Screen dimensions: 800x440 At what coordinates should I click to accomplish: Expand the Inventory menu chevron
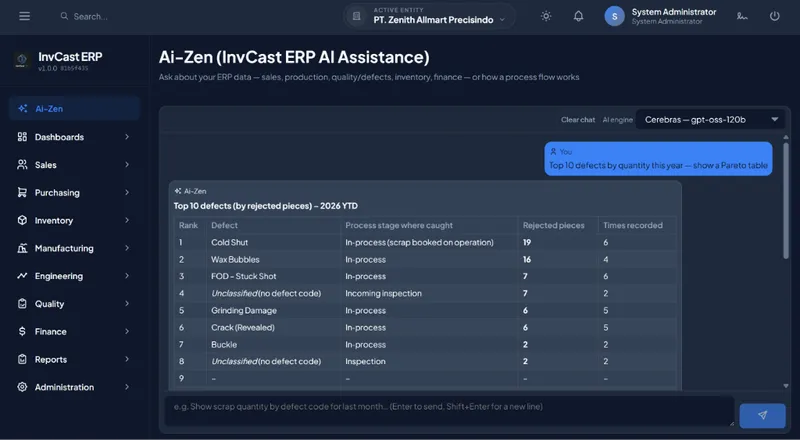(127, 220)
